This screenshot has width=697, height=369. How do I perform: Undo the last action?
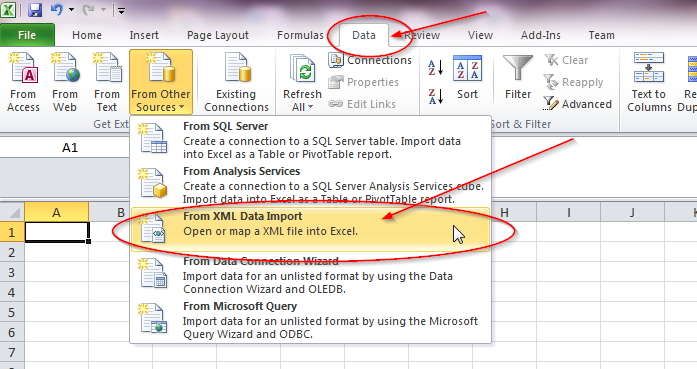pos(57,9)
